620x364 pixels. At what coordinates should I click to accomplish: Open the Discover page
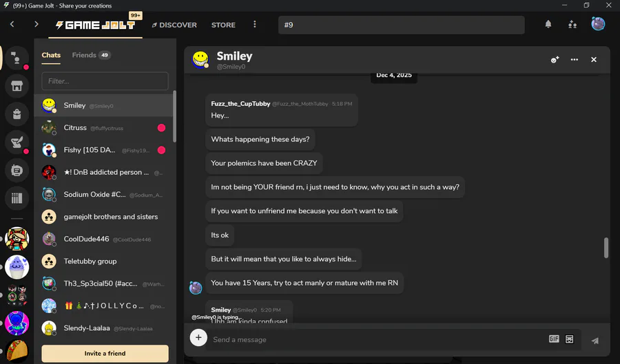pos(174,25)
